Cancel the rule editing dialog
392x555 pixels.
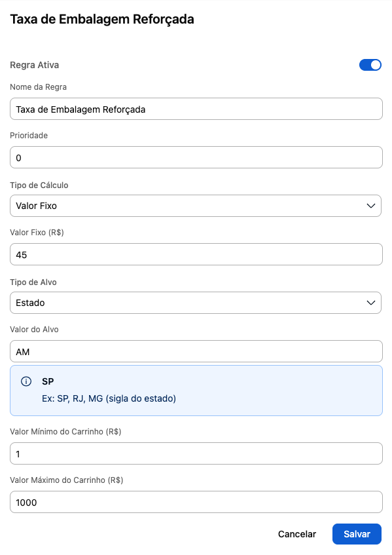tap(297, 534)
